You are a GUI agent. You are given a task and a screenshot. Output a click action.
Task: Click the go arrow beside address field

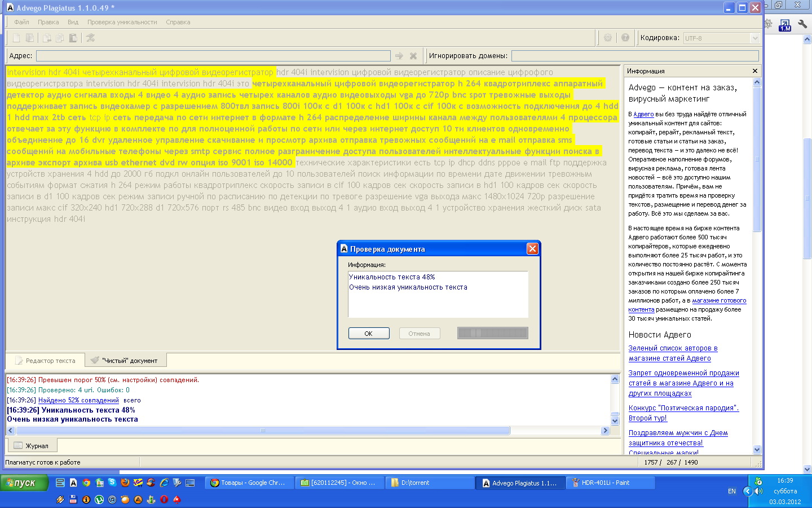click(399, 56)
